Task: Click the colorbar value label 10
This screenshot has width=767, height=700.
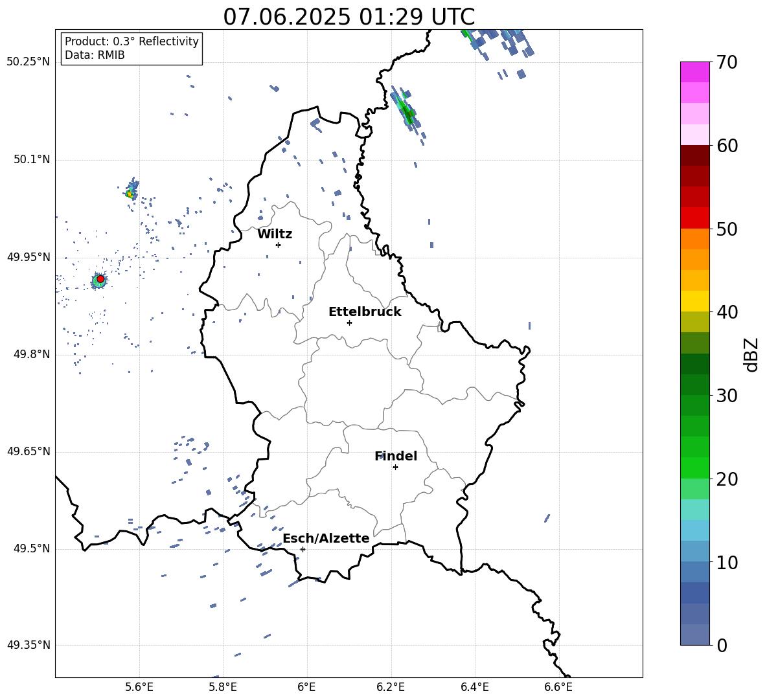Action: [x=727, y=563]
